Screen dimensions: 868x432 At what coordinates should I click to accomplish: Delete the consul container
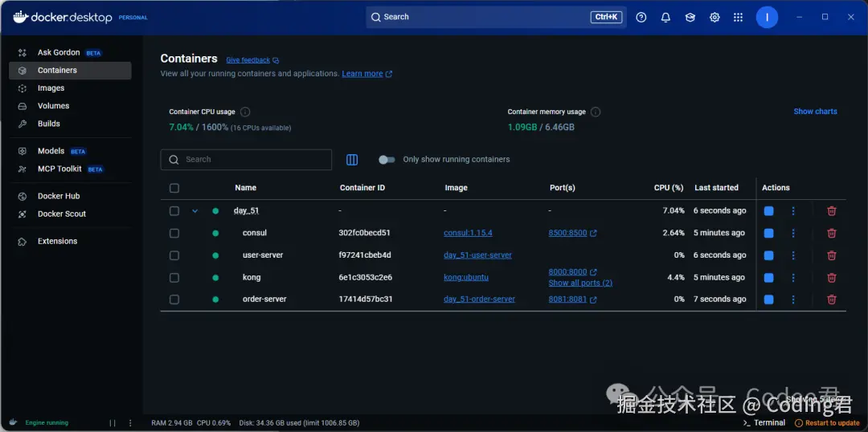coord(832,233)
